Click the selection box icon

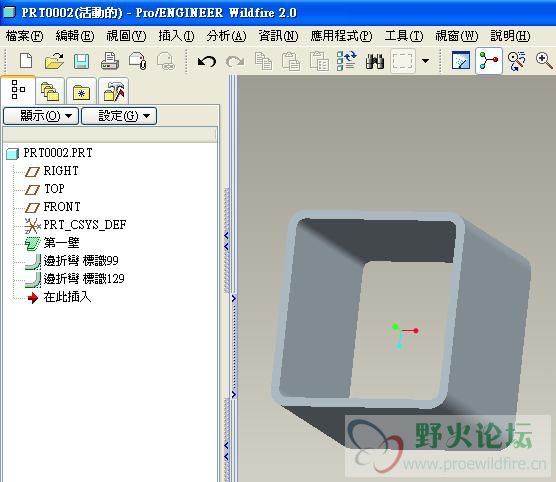click(403, 61)
